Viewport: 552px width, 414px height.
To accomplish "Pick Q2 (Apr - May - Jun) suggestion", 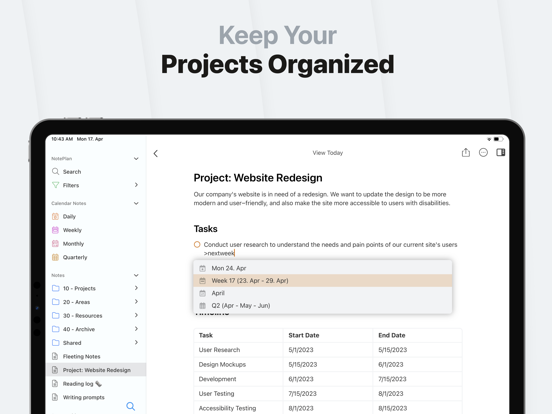I will 322,306.
